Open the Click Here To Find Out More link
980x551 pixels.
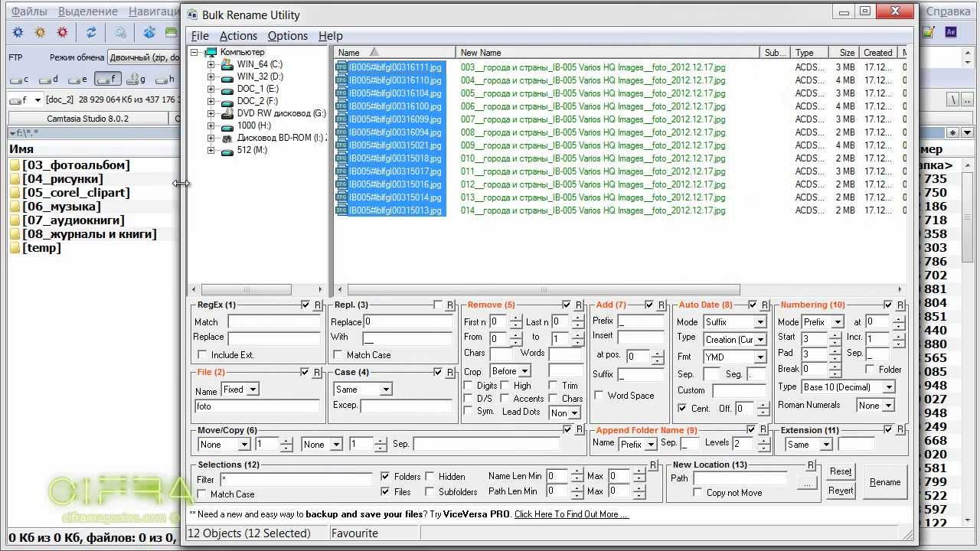click(571, 514)
